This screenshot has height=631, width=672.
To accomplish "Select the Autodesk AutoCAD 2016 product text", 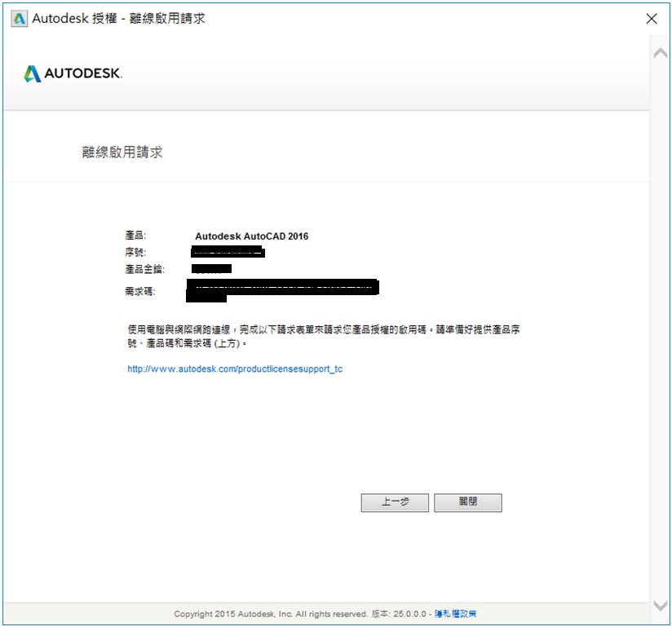I will 251,236.
